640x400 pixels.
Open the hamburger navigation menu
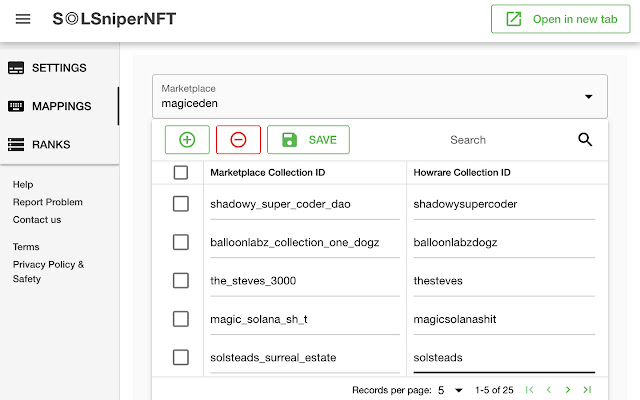coord(23,19)
